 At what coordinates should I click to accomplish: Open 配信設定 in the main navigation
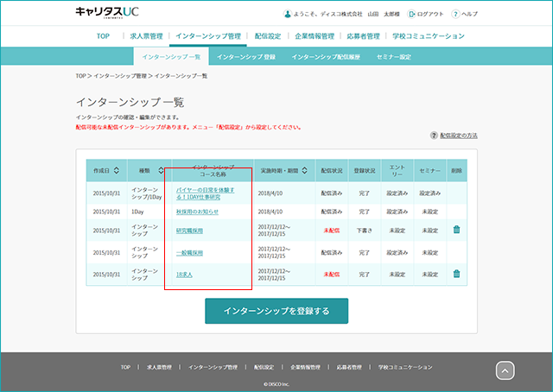(268, 36)
